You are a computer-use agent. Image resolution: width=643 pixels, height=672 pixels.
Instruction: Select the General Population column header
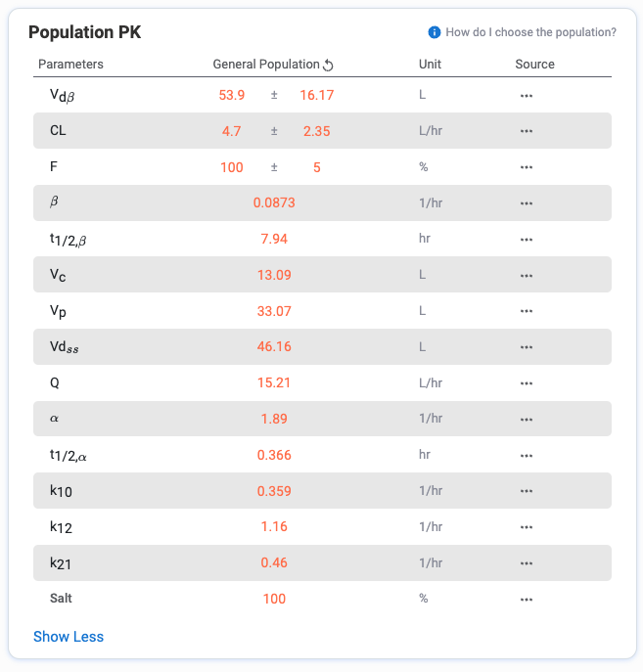pyautogui.click(x=266, y=65)
